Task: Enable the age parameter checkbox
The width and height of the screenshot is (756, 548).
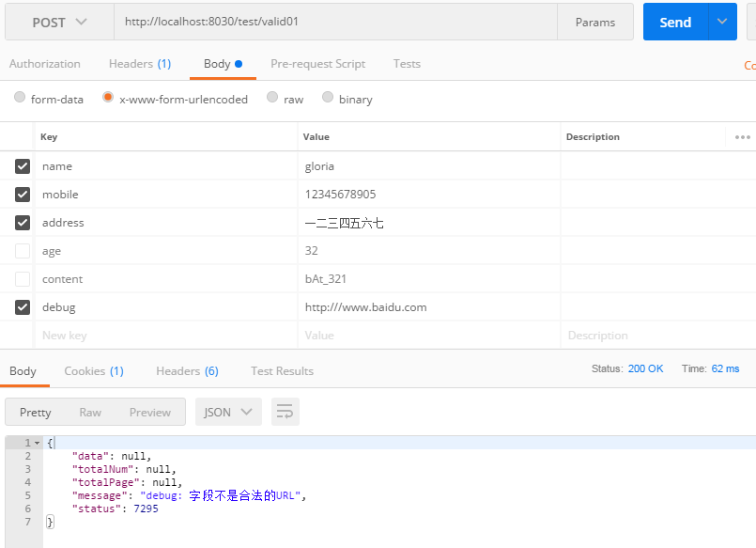Action: point(23,251)
